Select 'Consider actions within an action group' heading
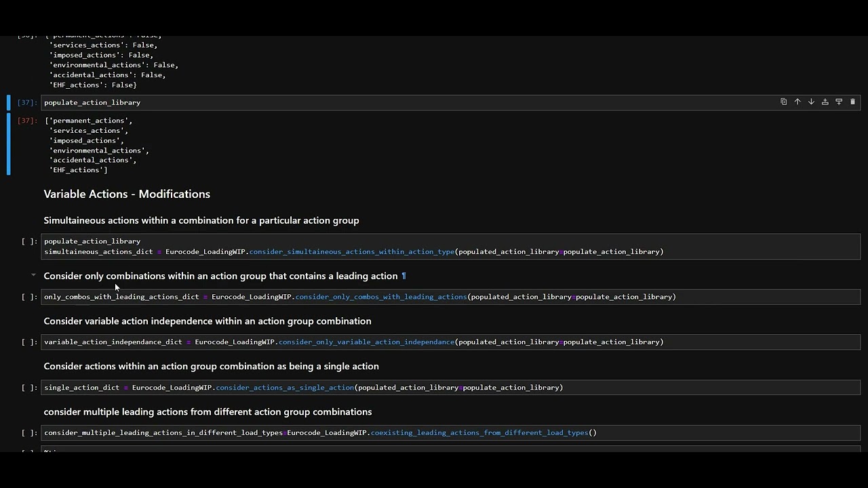 click(211, 367)
